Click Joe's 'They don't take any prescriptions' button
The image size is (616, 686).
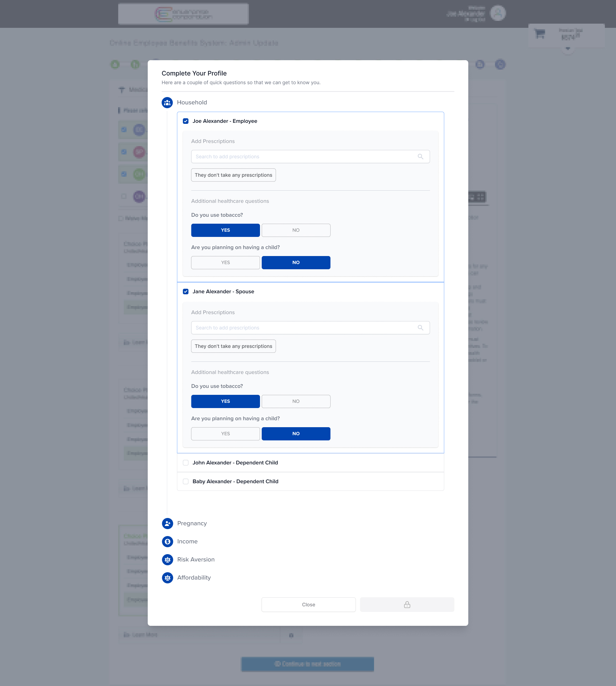tap(233, 175)
